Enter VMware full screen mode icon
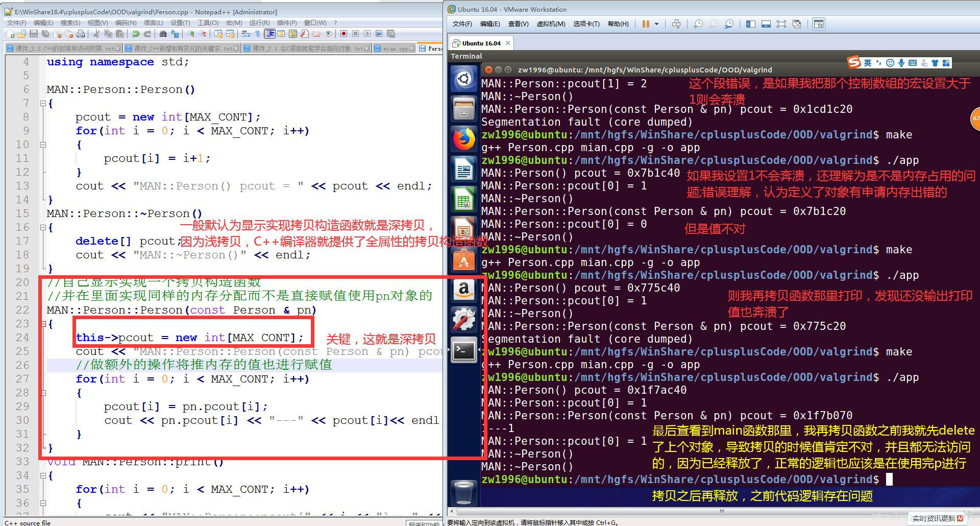 click(781, 24)
